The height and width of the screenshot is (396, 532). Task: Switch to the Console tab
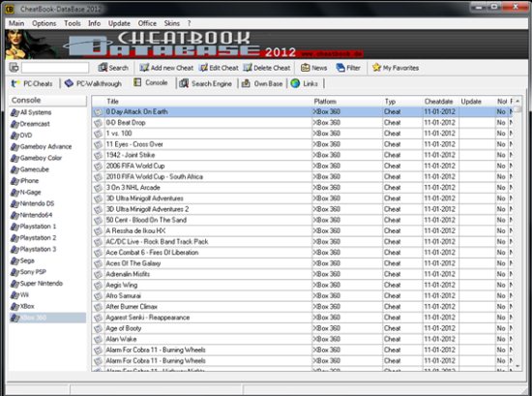click(151, 82)
